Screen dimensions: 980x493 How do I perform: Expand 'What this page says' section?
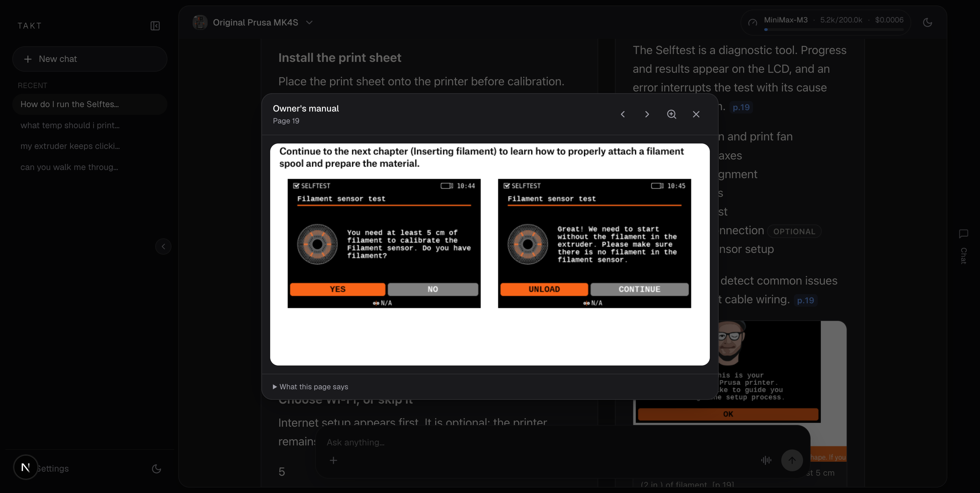click(310, 387)
